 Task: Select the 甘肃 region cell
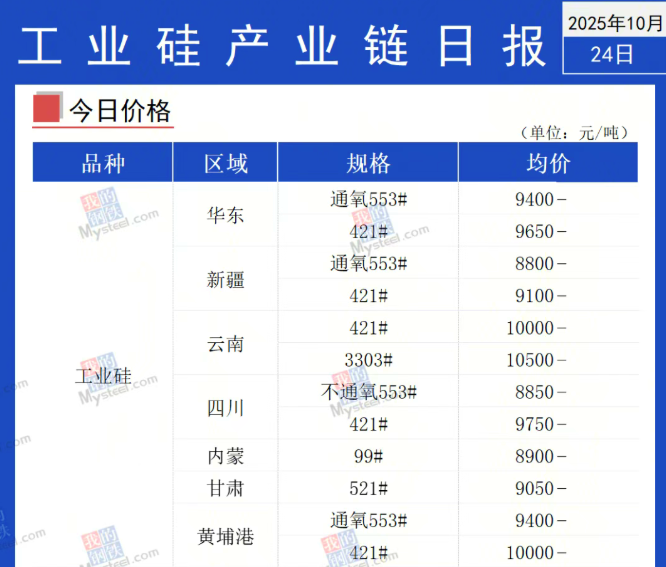226,488
